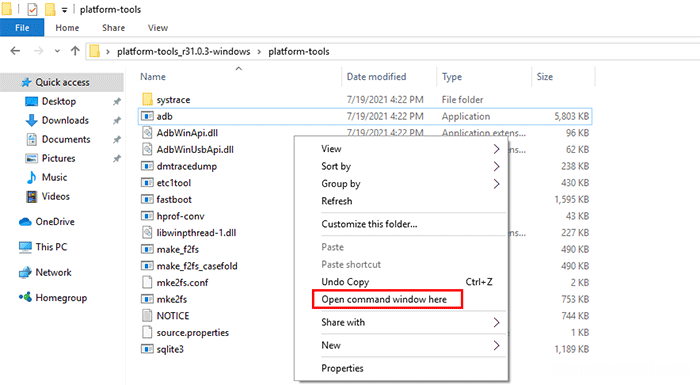The height and width of the screenshot is (385, 700).
Task: Click the AdbWinApi.dll file icon
Action: coord(147,133)
